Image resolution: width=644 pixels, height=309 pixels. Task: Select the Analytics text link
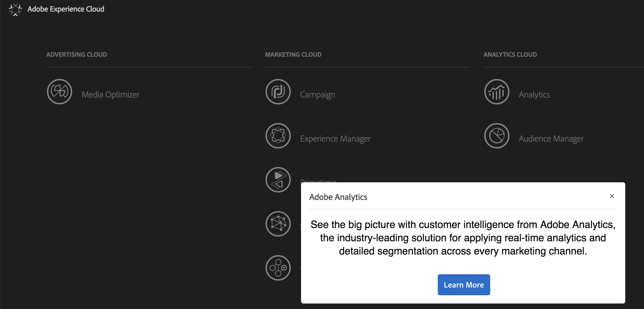534,95
